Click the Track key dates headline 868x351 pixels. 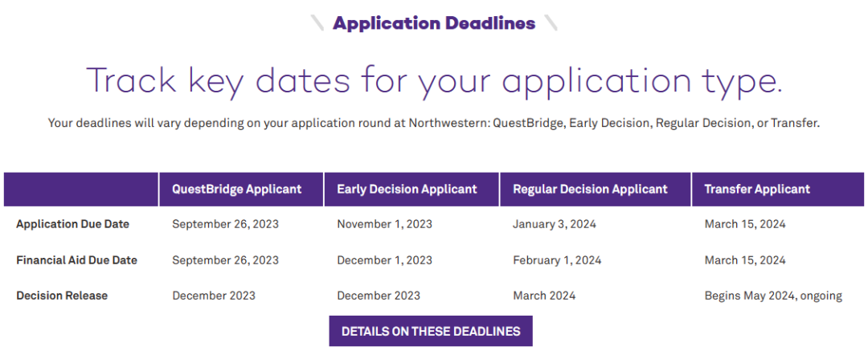(x=434, y=80)
